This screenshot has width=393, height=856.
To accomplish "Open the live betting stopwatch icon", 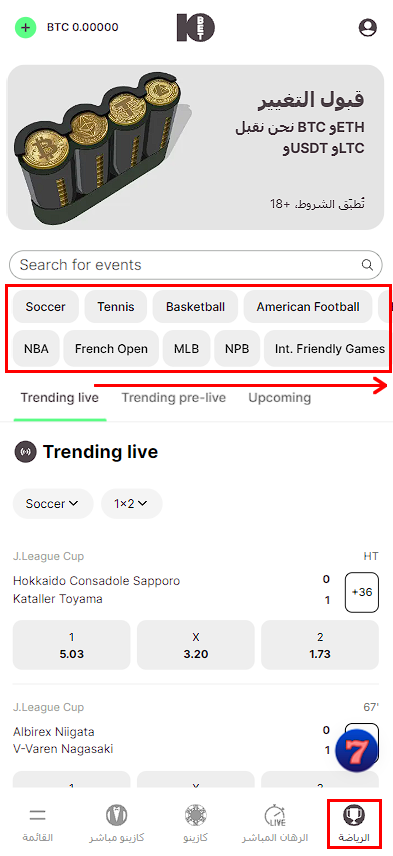I will 275,815.
